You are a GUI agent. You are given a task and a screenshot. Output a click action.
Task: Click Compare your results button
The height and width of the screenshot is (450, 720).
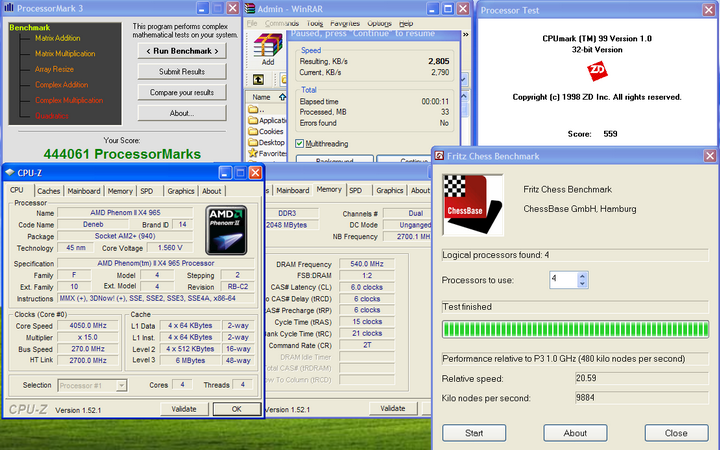click(x=182, y=92)
